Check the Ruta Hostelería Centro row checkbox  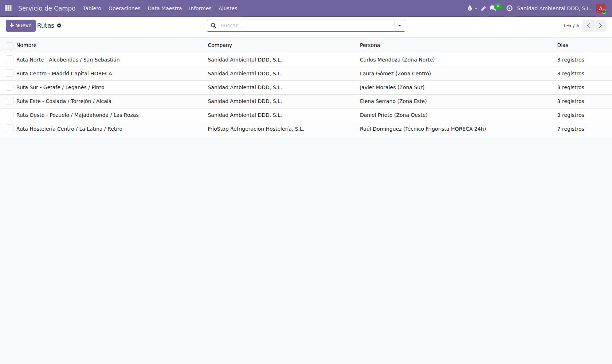(9, 128)
